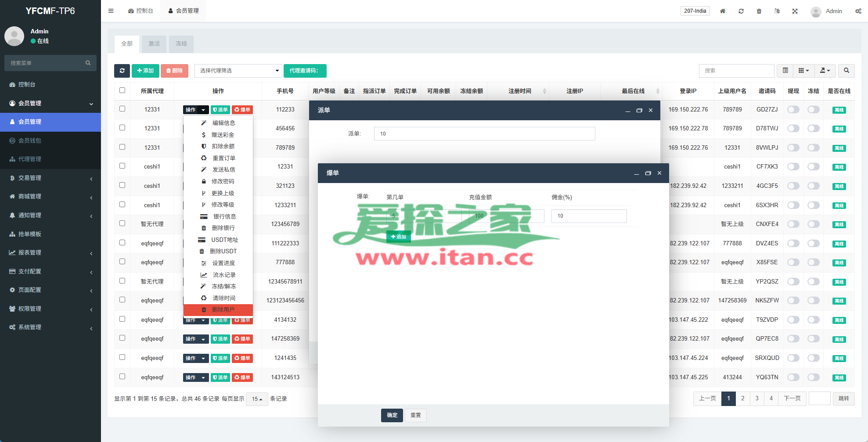Image resolution: width=868 pixels, height=442 pixels.
Task: Click the dark refresh table button
Action: [122, 71]
